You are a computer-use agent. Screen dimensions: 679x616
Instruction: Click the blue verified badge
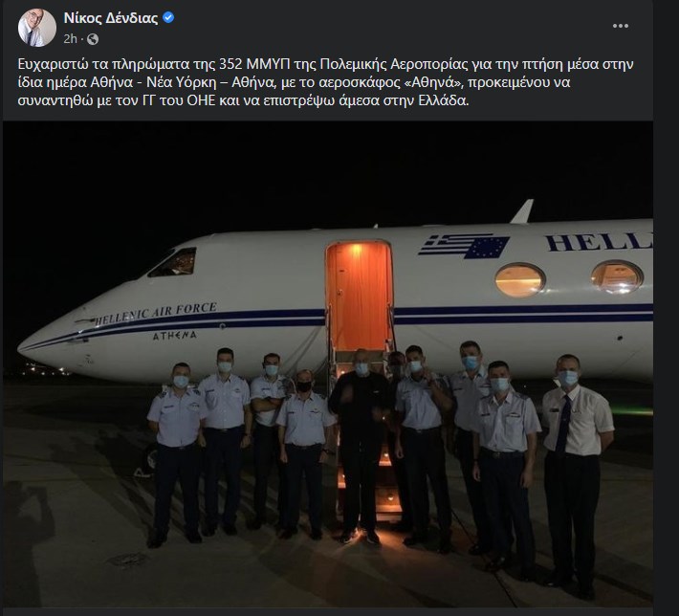(168, 18)
